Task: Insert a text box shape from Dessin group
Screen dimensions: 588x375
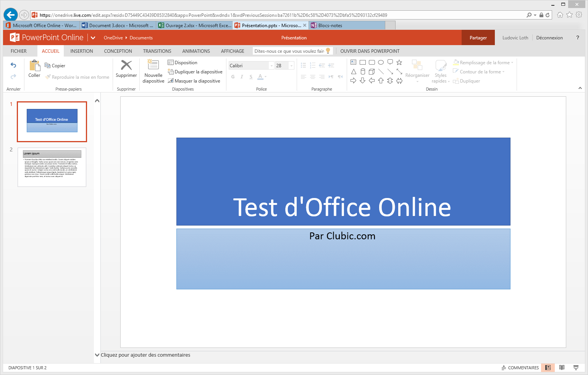Action: coord(353,62)
